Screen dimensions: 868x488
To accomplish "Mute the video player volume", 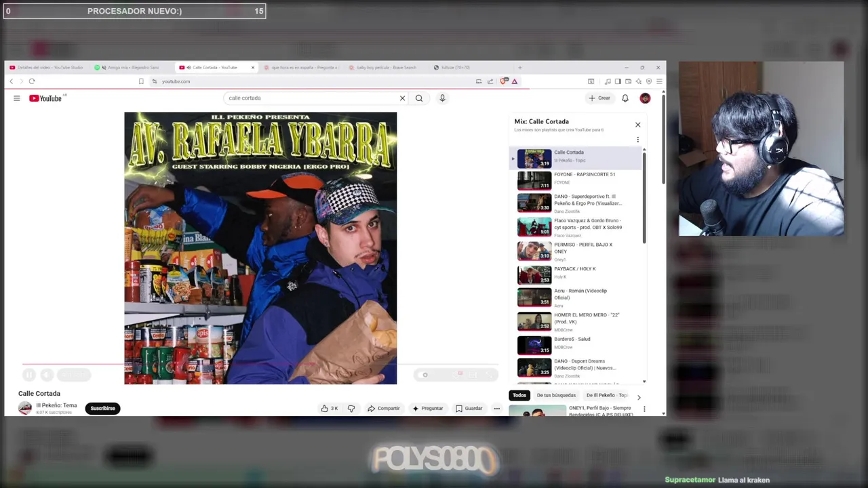I will pyautogui.click(x=47, y=375).
